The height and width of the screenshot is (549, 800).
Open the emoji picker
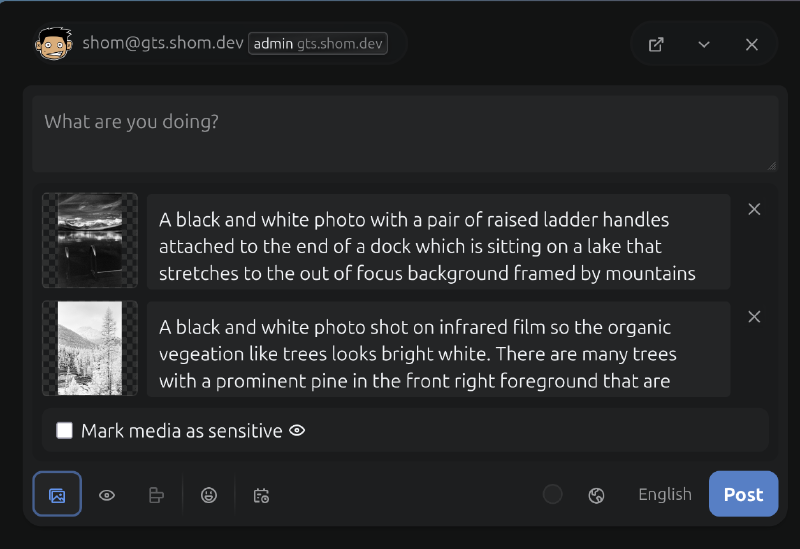[x=209, y=495]
